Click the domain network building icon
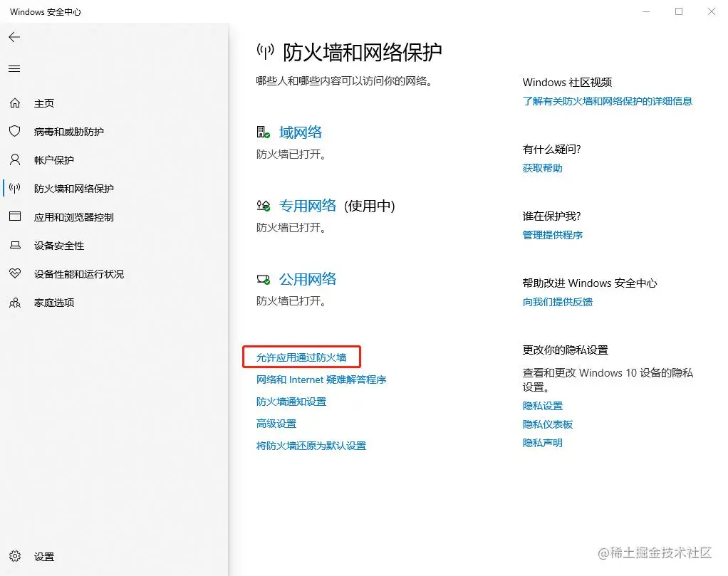 click(x=264, y=132)
